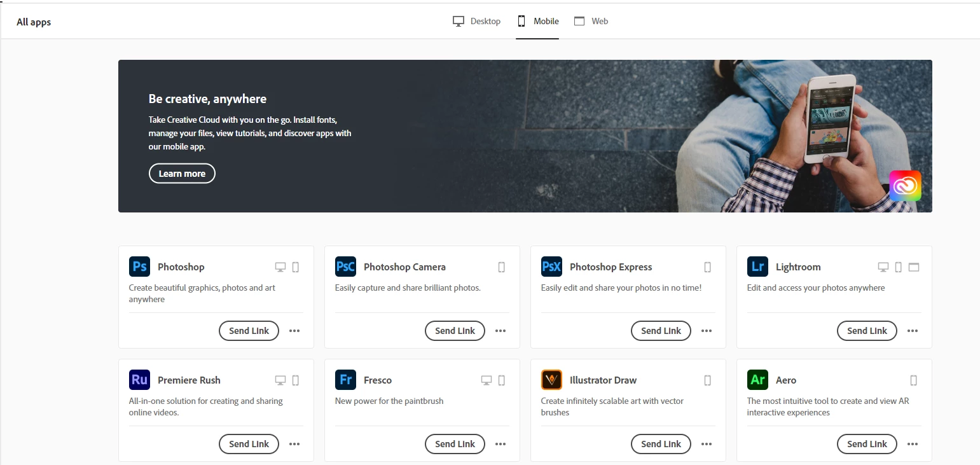Click mobile platform icon on Aero card
Image resolution: width=980 pixels, height=465 pixels.
coord(914,380)
